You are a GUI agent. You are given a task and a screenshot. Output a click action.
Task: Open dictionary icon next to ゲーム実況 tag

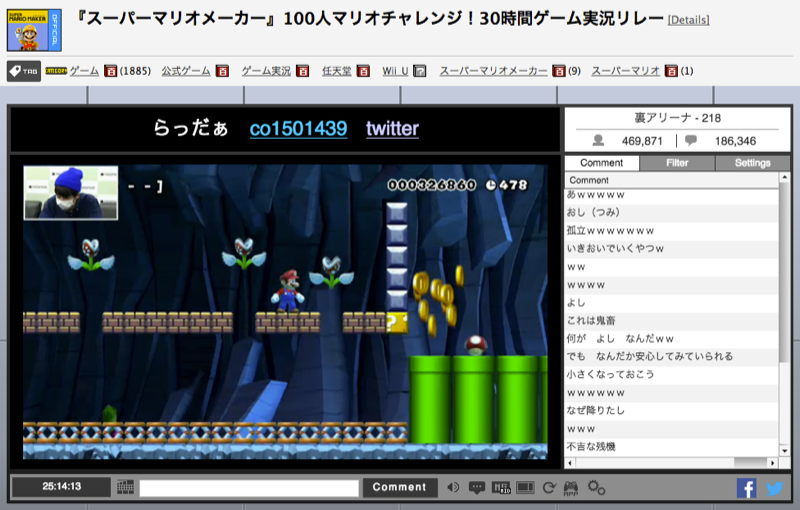tap(303, 71)
